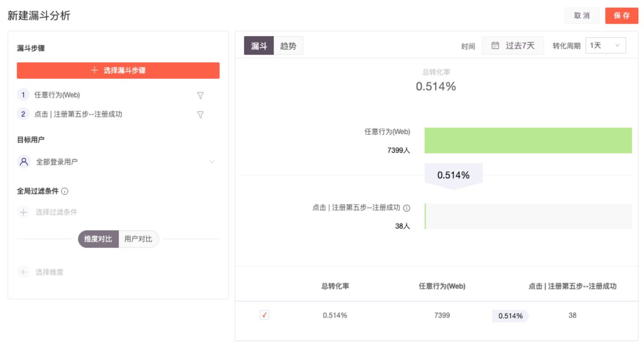
Task: Click user avatar icon beside 全部登录用户
Action: (x=24, y=162)
